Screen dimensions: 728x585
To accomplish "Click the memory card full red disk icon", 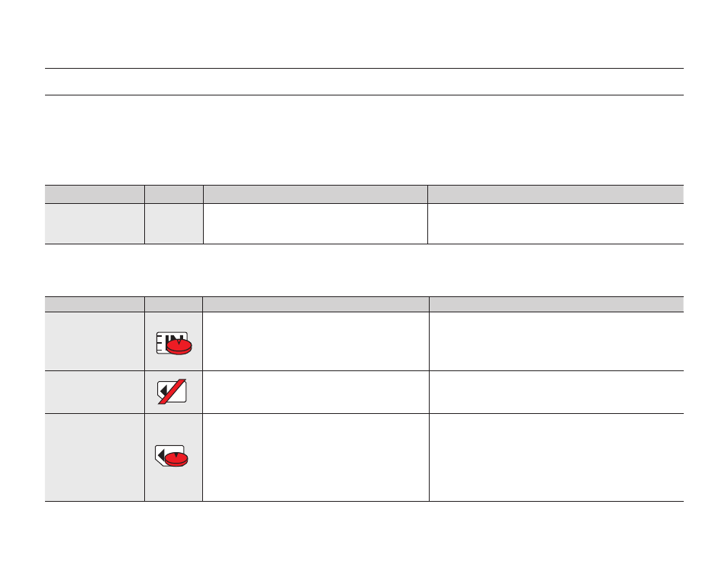I will 172,456.
